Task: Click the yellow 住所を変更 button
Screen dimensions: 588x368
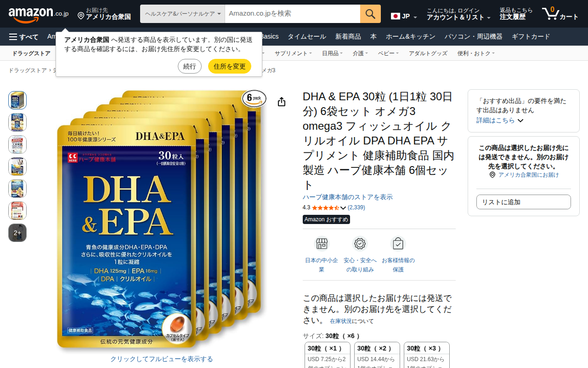Action: click(230, 66)
